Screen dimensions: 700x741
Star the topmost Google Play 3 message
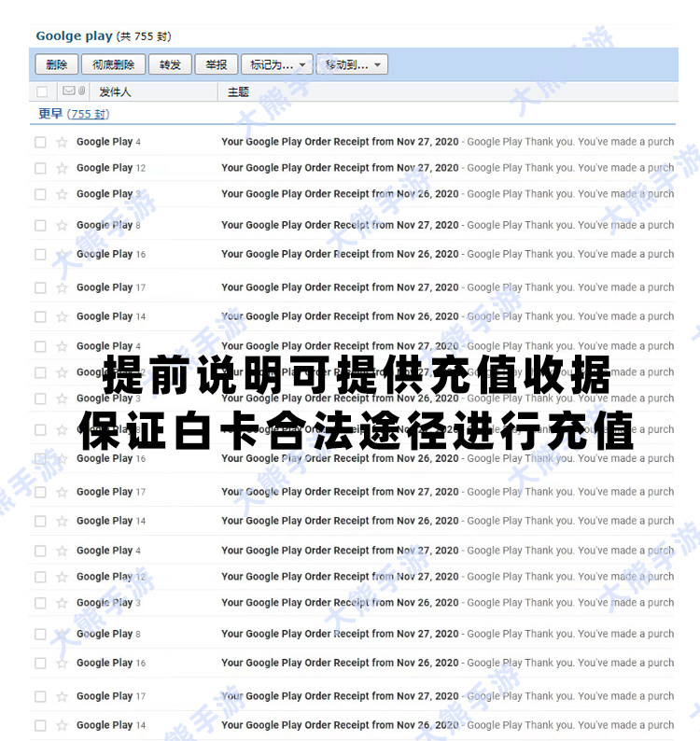click(62, 194)
